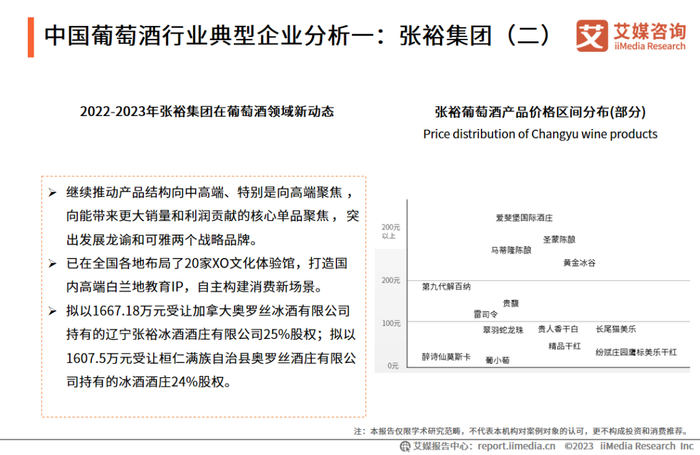Click chart label 贵馥
700x455 pixels.
pyautogui.click(x=511, y=304)
